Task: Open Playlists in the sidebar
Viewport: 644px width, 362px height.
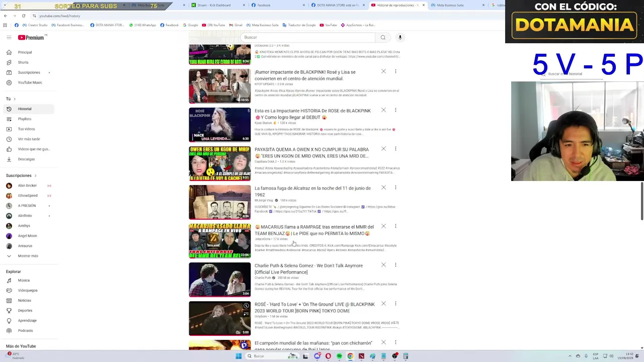Action: click(x=25, y=119)
